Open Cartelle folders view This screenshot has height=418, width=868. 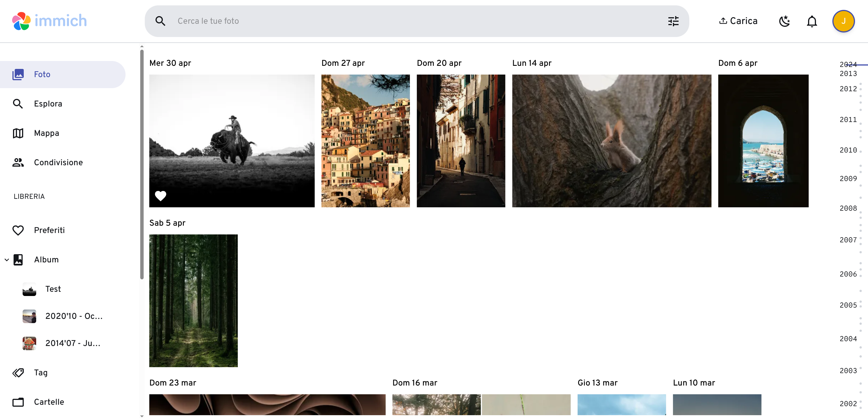point(49,402)
